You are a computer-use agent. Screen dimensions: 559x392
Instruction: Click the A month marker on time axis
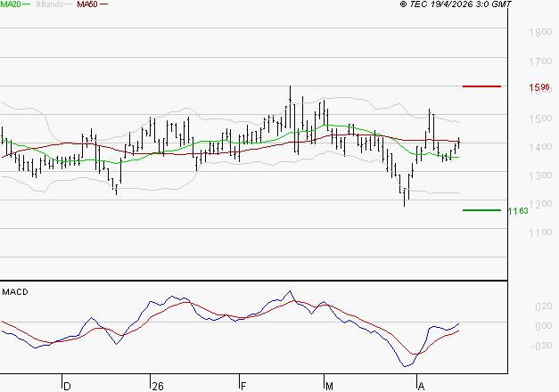420,386
